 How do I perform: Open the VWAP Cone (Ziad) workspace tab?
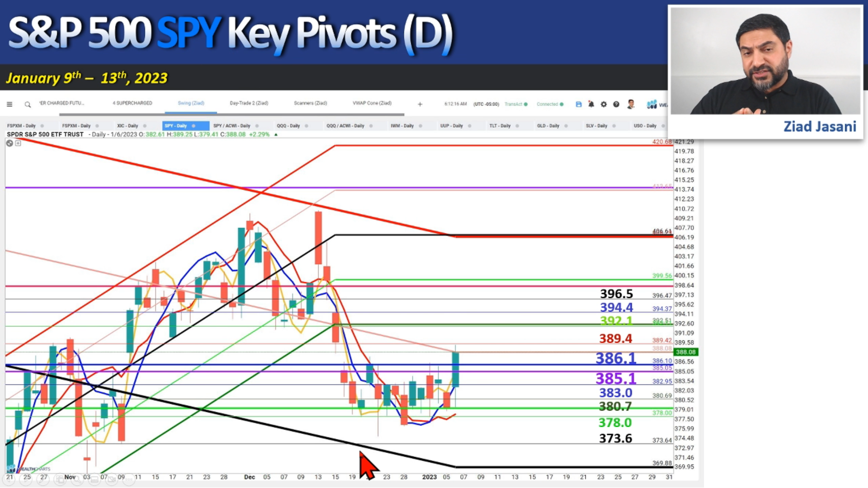tap(372, 103)
